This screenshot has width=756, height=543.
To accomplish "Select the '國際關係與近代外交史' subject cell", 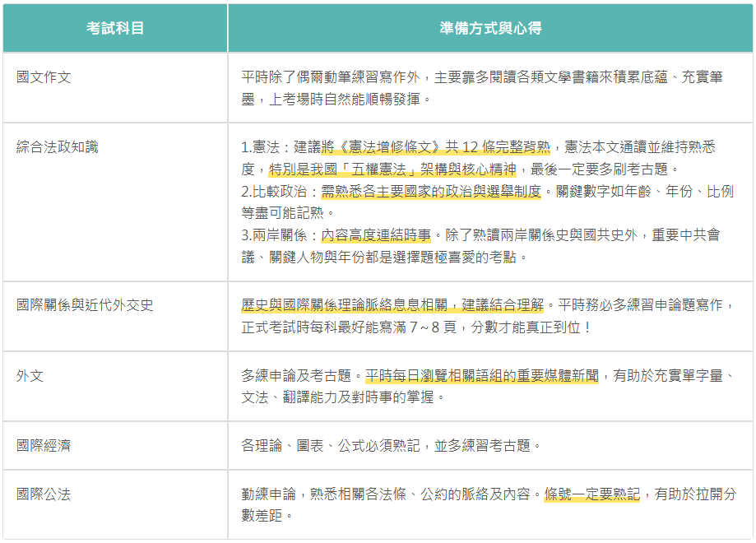I will click(115, 317).
